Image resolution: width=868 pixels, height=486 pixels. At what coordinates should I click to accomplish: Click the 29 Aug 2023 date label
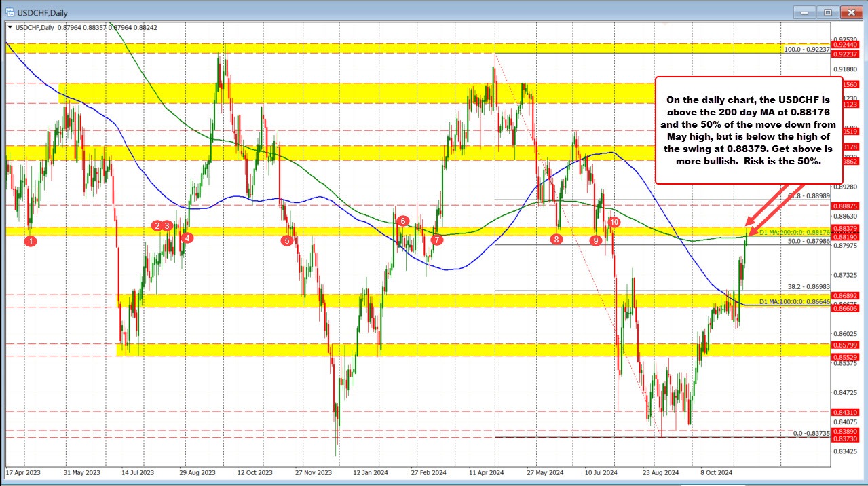198,472
